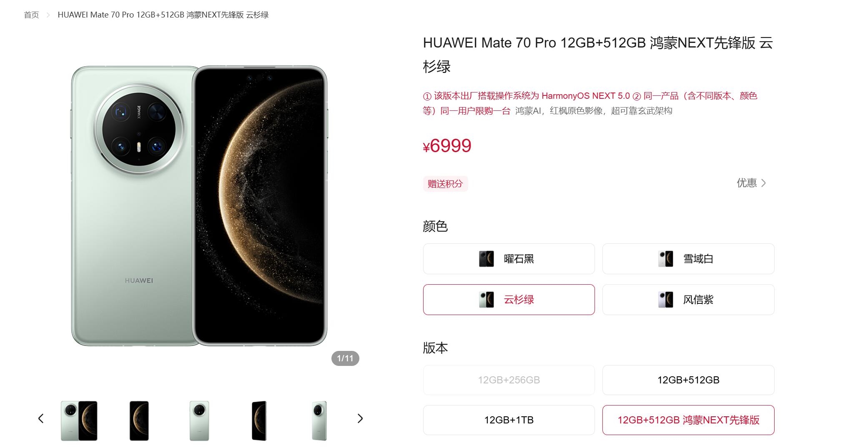This screenshot has height=448, width=868.
Task: Open fourth thumbnail with angled front view
Action: click(x=259, y=421)
